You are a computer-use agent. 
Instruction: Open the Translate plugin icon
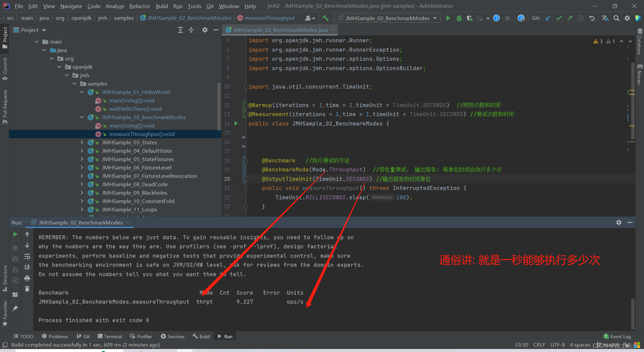pos(605,18)
